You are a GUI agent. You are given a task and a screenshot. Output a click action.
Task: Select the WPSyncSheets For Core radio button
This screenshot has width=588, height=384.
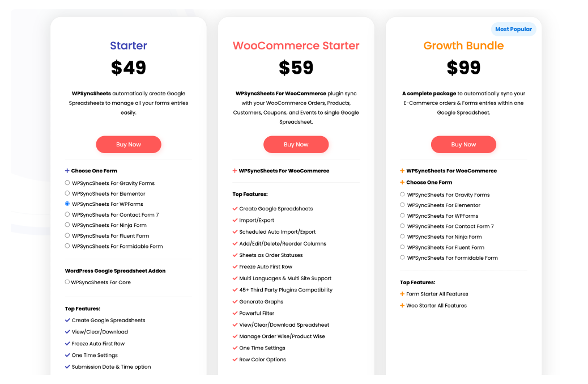67,282
